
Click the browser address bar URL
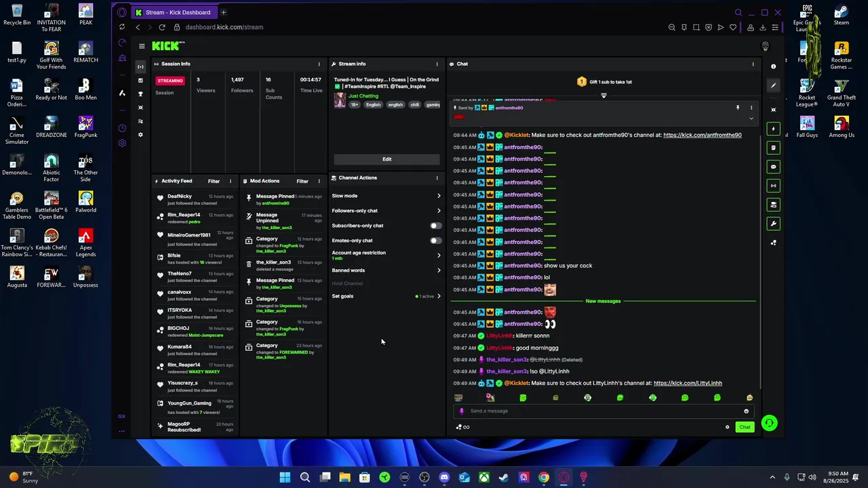(x=224, y=27)
